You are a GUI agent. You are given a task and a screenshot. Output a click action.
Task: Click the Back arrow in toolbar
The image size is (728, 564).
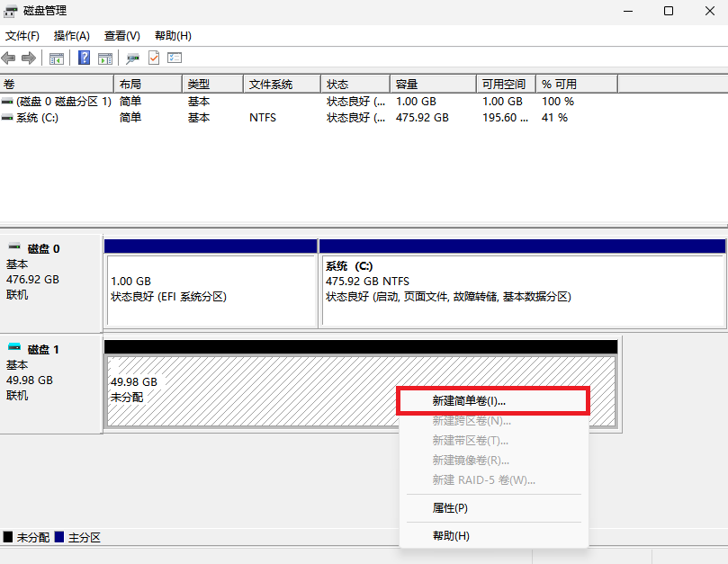pyautogui.click(x=8, y=58)
